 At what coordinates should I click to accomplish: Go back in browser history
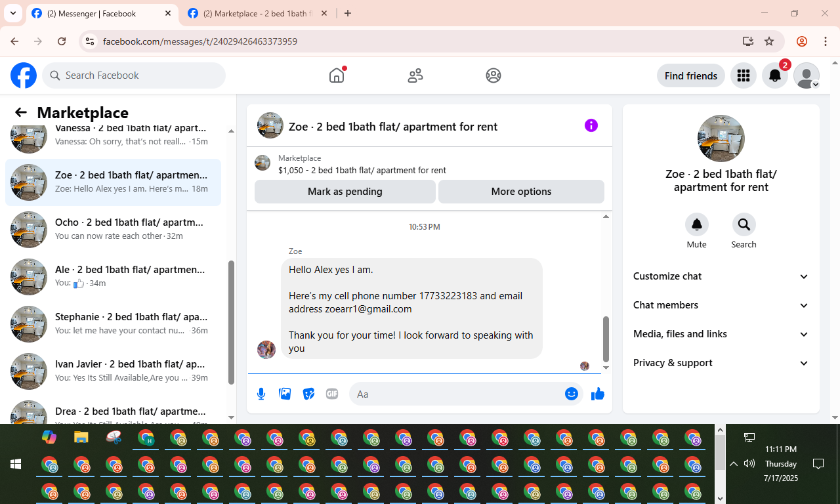click(15, 41)
